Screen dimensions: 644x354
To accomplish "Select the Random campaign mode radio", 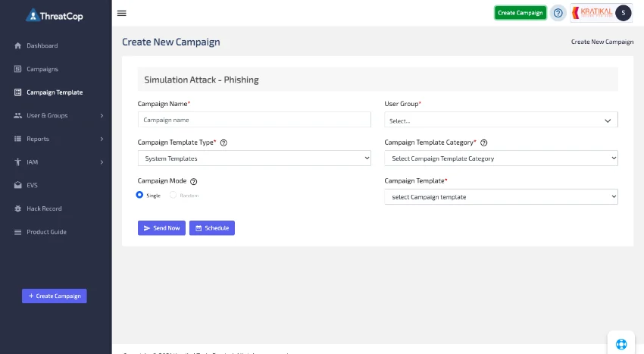I will point(173,195).
